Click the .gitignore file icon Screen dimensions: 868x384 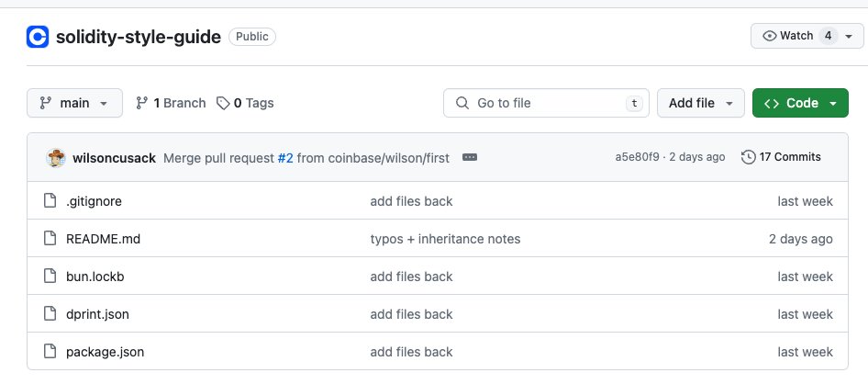tap(50, 201)
